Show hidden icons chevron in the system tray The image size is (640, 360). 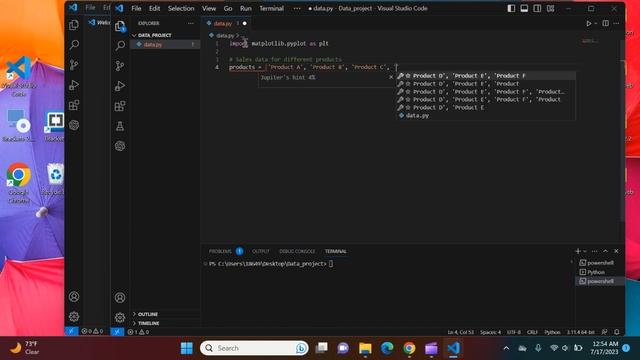coord(506,348)
